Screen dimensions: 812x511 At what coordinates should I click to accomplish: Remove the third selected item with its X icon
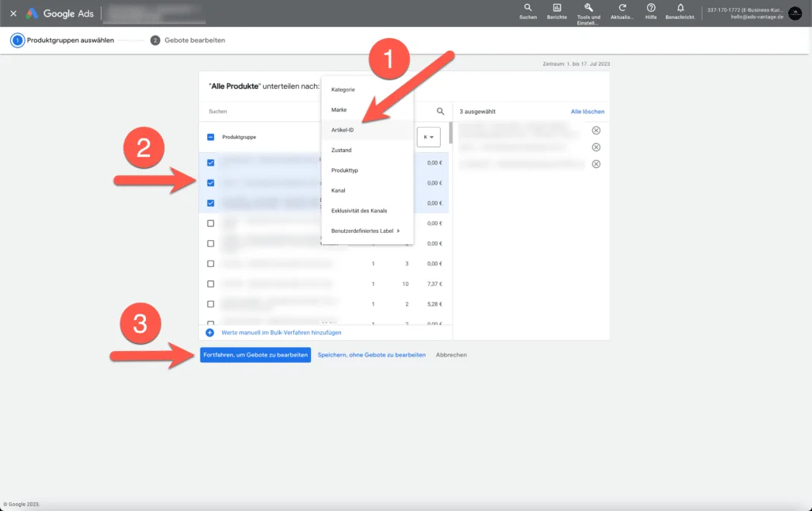(596, 164)
